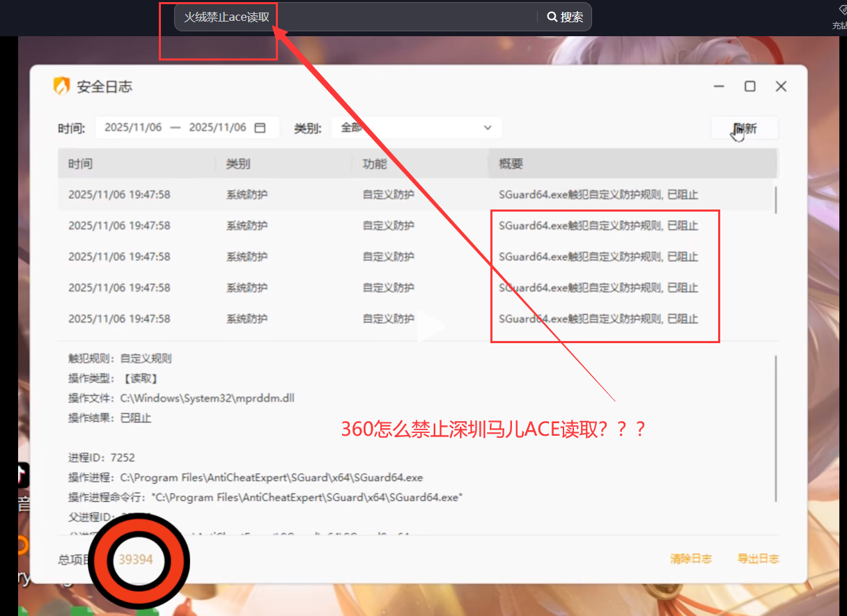Click the 进程ID：7252 line
This screenshot has width=847, height=616.
(x=102, y=458)
